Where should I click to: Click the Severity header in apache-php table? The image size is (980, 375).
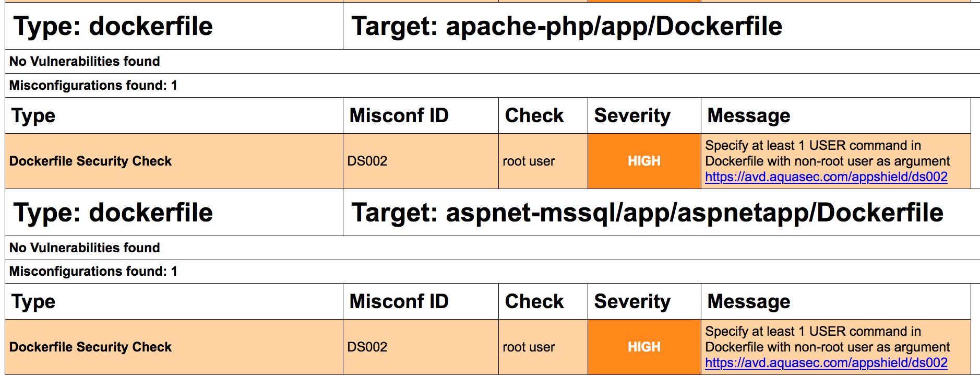(x=632, y=116)
